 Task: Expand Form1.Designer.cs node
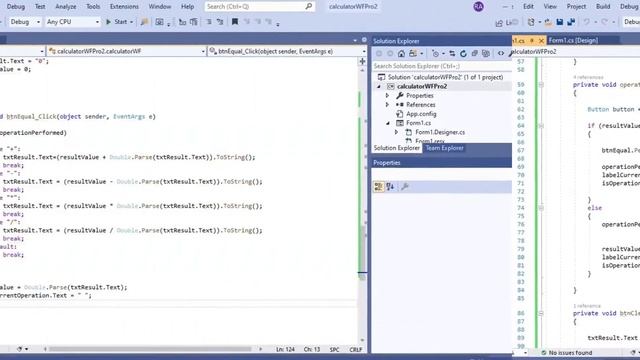click(396, 132)
